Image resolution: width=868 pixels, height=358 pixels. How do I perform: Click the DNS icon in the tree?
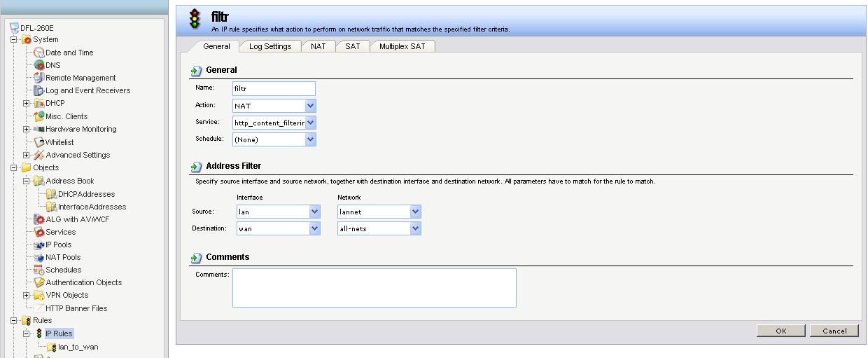tap(39, 65)
